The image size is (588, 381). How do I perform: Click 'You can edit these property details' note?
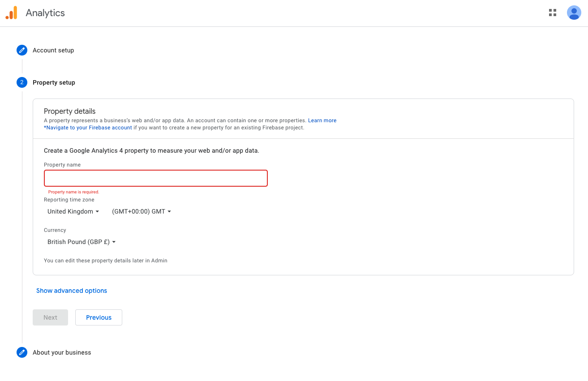(106, 261)
